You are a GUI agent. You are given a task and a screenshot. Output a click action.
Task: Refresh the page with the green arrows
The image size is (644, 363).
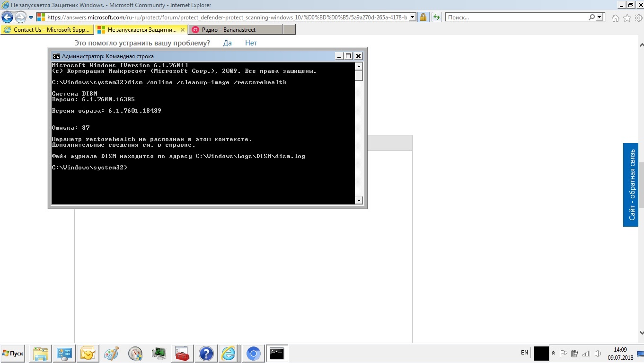tap(437, 18)
